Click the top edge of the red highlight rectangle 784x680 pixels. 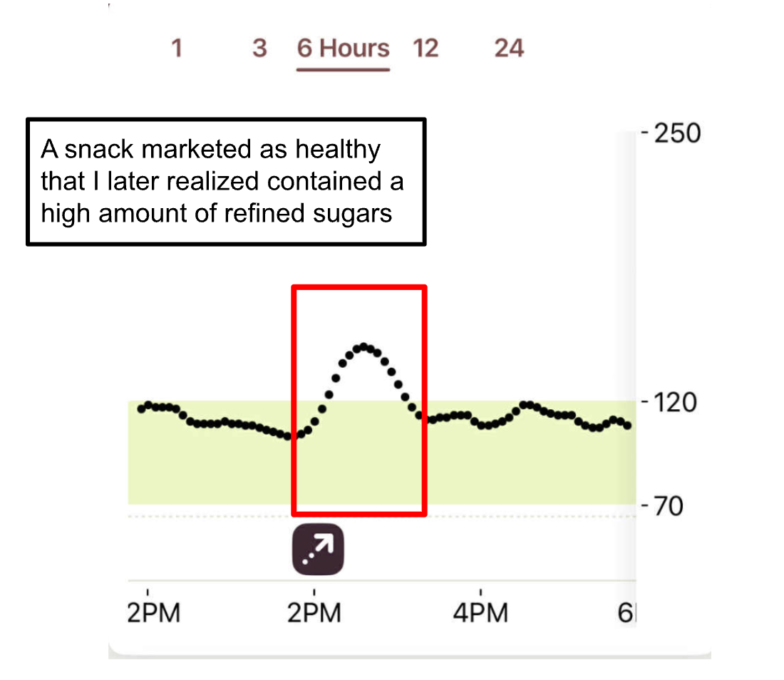point(359,288)
